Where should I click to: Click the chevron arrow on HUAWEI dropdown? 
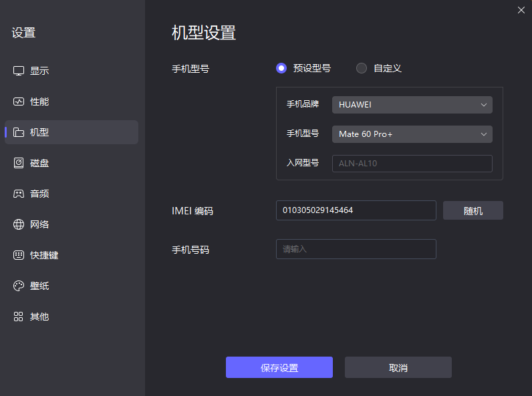pyautogui.click(x=484, y=105)
